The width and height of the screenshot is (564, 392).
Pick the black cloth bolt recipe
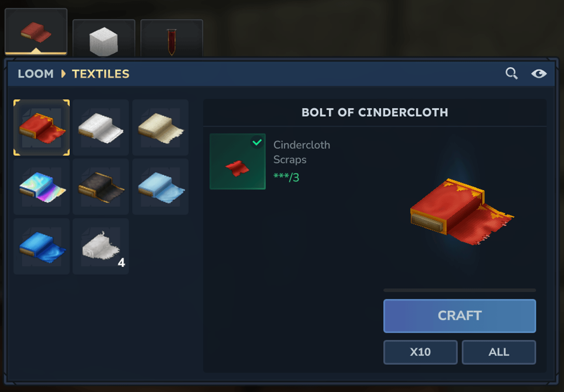(101, 187)
